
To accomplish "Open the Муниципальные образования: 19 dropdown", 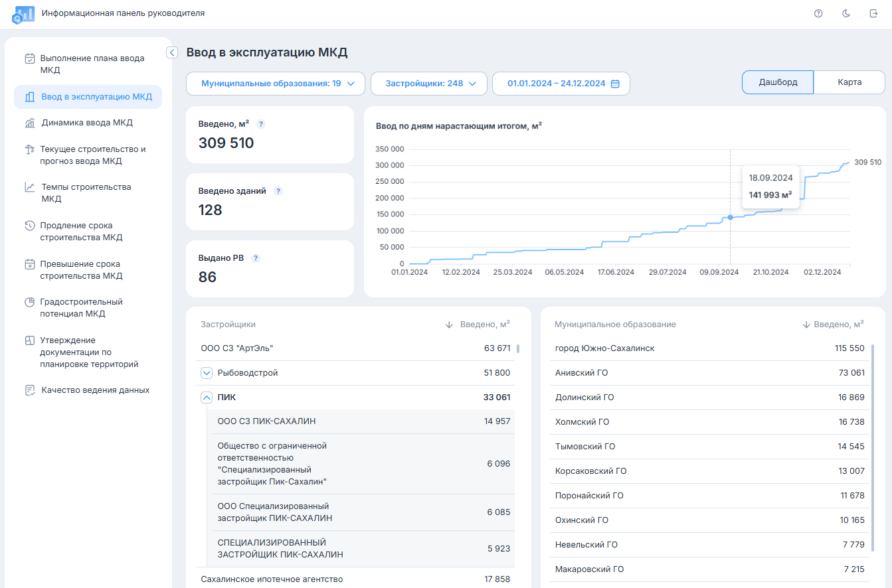I will [276, 84].
